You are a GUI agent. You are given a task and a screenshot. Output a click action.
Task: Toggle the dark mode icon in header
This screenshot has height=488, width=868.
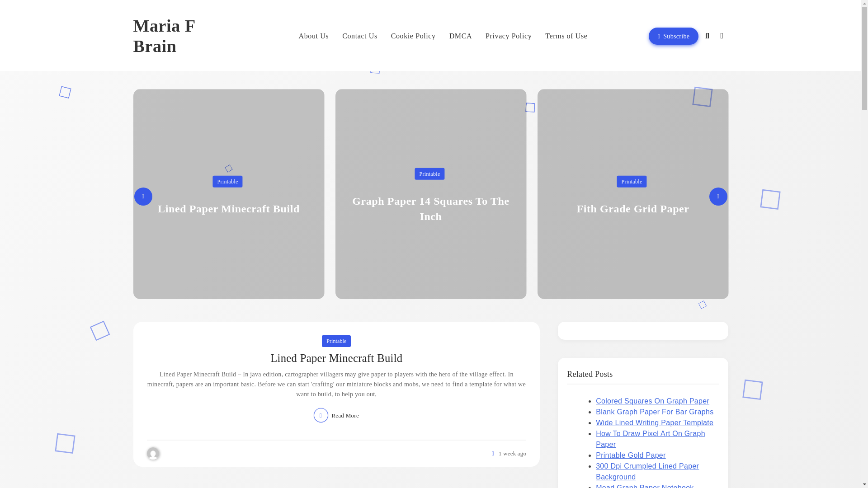722,36
